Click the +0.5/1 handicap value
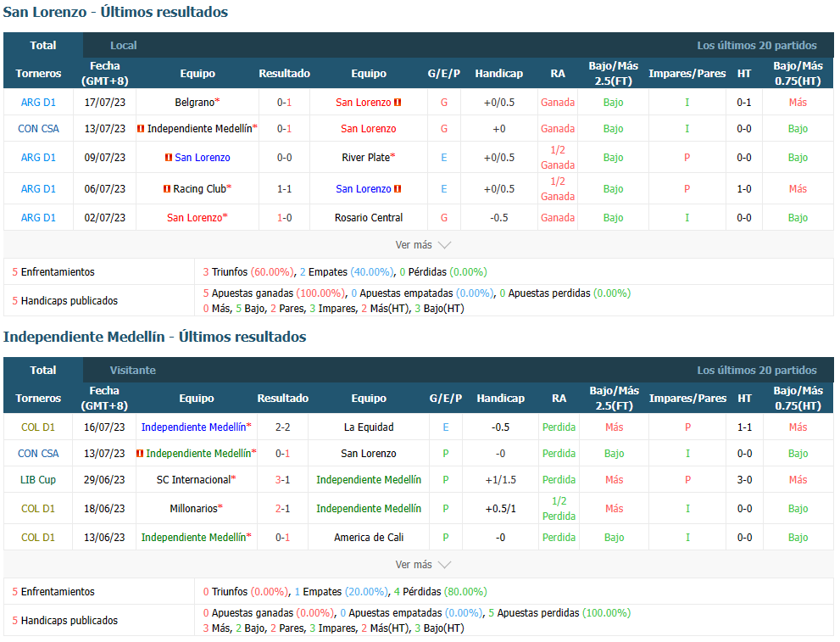This screenshot has width=840, height=642. pyautogui.click(x=500, y=509)
